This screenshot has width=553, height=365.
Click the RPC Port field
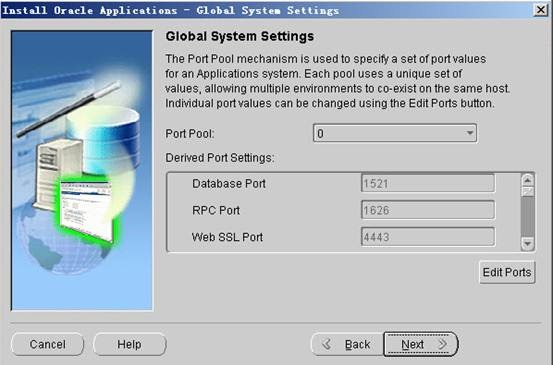click(428, 210)
